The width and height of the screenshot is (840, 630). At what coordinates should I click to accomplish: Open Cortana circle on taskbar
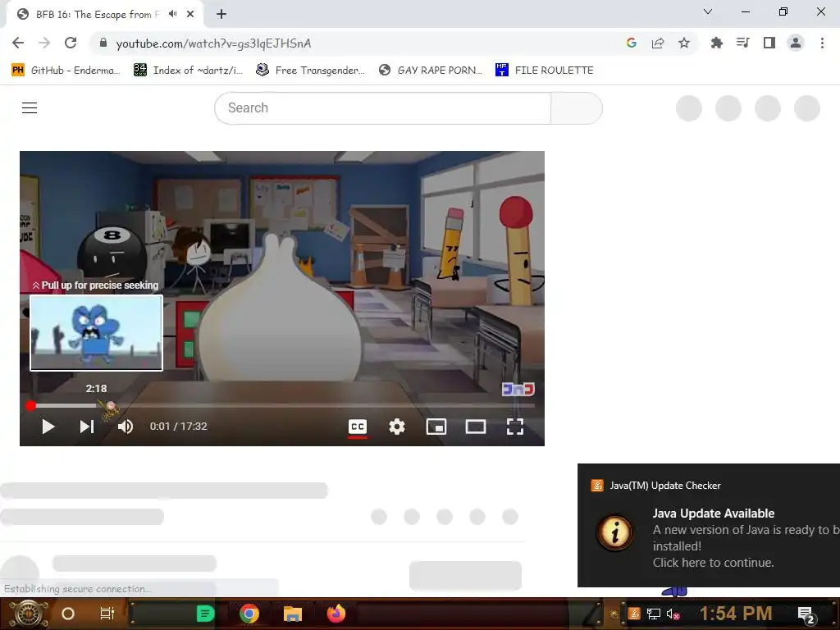click(x=68, y=614)
